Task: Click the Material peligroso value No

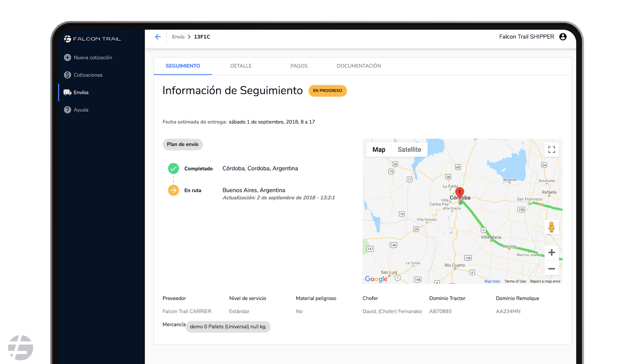Action: pyautogui.click(x=299, y=311)
